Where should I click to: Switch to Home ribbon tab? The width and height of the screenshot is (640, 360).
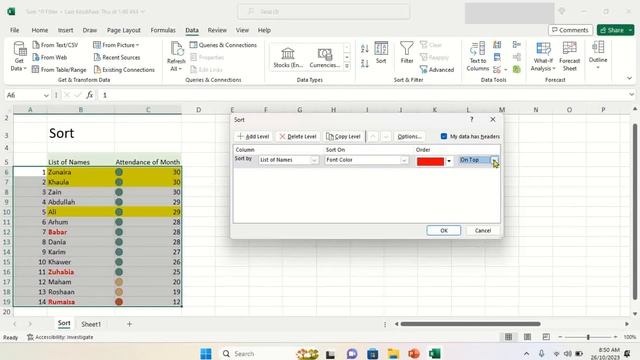tap(40, 30)
